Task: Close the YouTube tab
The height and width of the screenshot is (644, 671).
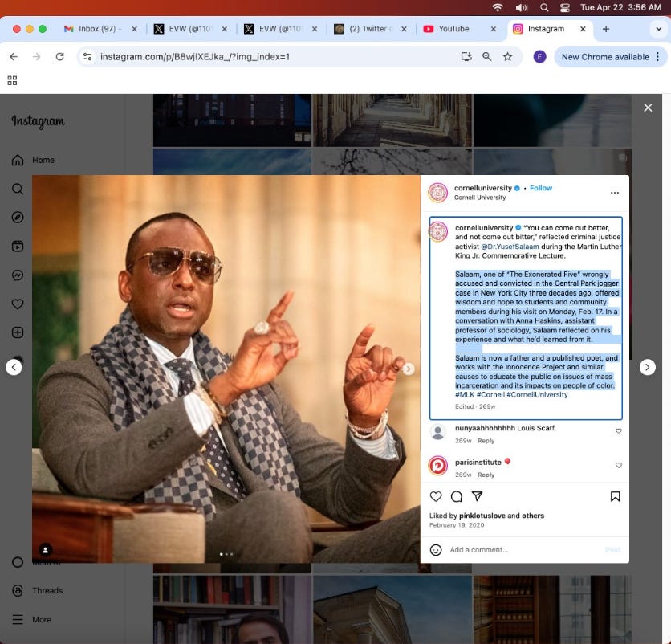Action: point(494,29)
